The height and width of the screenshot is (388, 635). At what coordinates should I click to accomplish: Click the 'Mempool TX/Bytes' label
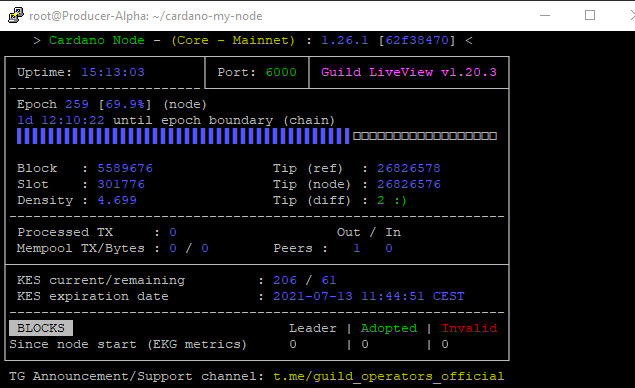click(x=81, y=248)
